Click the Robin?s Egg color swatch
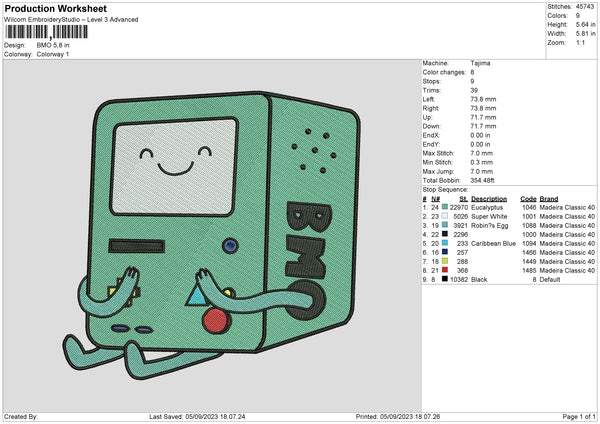The height and width of the screenshot is (424, 600). pos(445,225)
